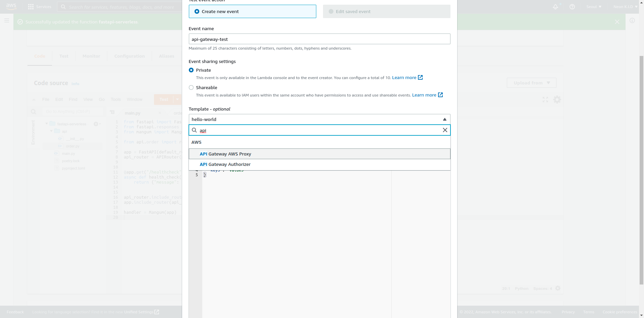Open the info panel icon at right
Screen dimensions: 644x318
coord(632,20)
